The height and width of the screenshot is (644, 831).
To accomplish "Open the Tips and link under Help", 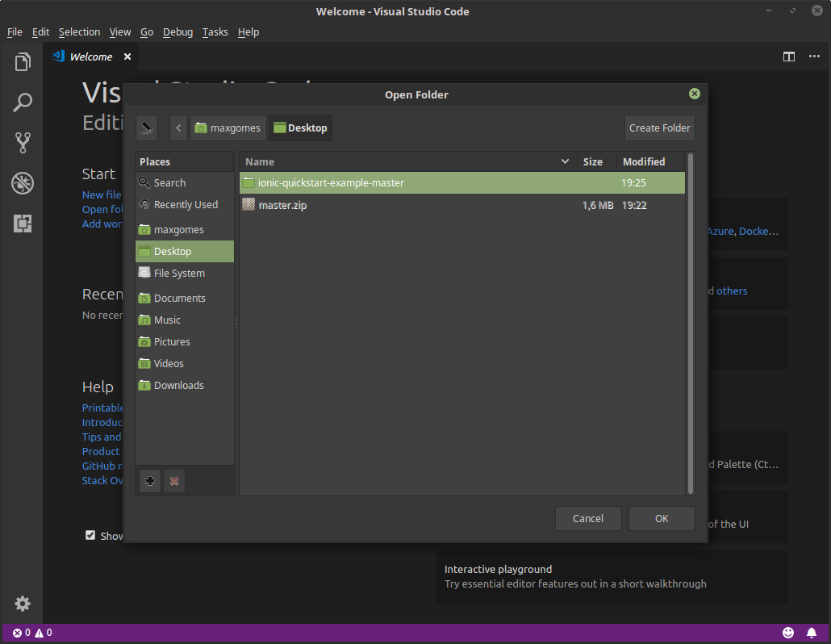I will 102,437.
